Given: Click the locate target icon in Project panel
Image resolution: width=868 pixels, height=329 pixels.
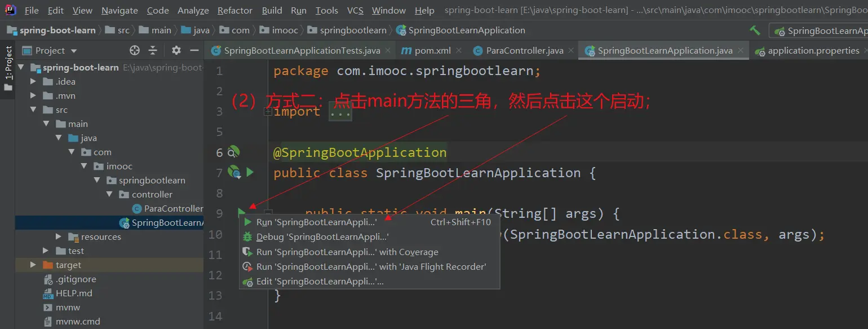Looking at the screenshot, I should click(x=134, y=51).
